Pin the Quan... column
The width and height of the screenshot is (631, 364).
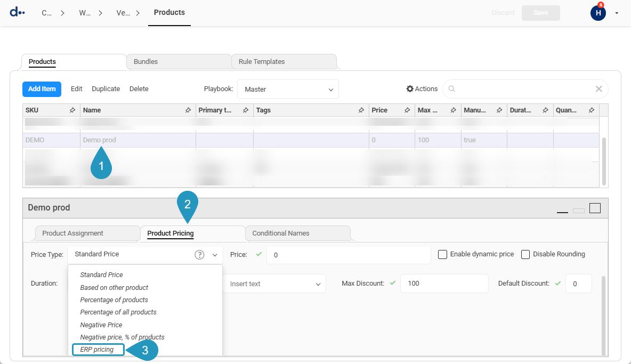point(592,110)
